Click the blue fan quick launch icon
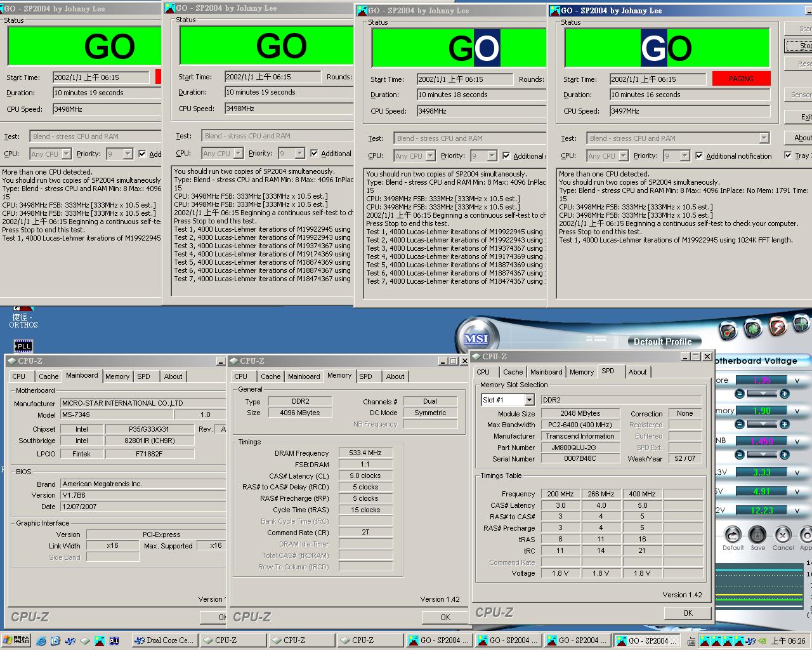Viewport: 812px width, 650px height. tap(70, 640)
